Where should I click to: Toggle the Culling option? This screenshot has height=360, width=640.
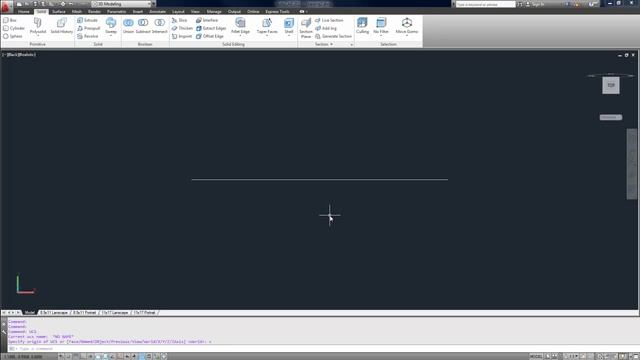362,25
